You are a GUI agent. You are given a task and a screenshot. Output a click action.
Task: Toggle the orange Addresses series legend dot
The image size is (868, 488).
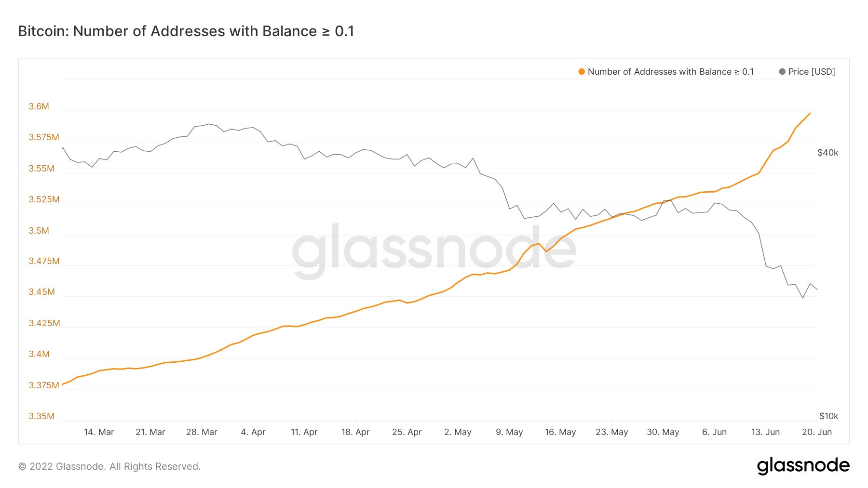[x=582, y=72]
